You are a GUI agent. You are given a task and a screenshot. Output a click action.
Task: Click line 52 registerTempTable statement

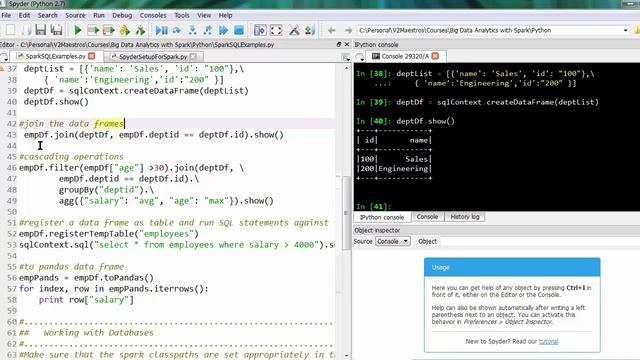pyautogui.click(x=109, y=234)
